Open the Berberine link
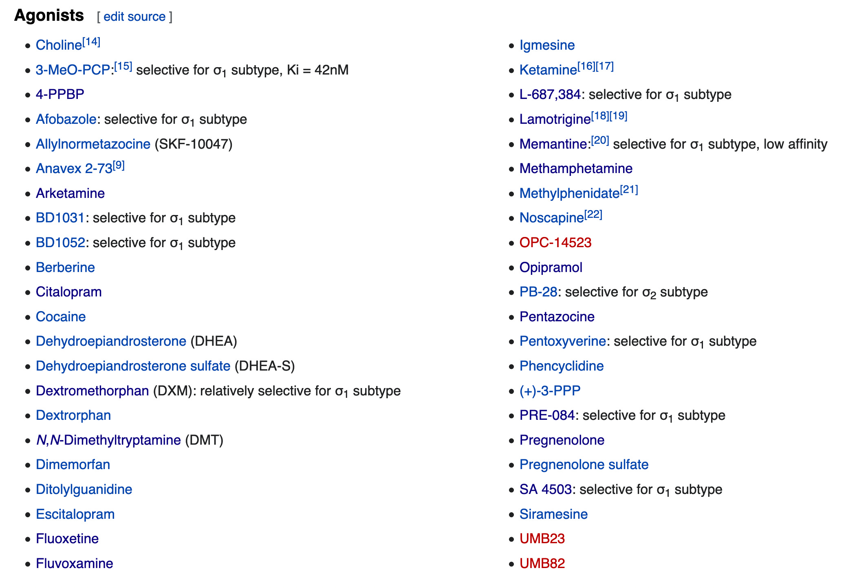This screenshot has width=868, height=588. tap(65, 268)
